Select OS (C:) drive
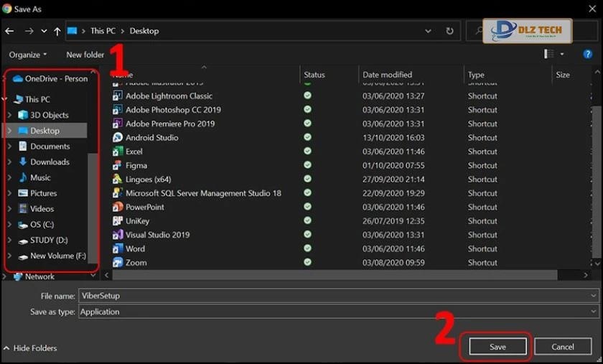This screenshot has width=603, height=364. tap(36, 224)
